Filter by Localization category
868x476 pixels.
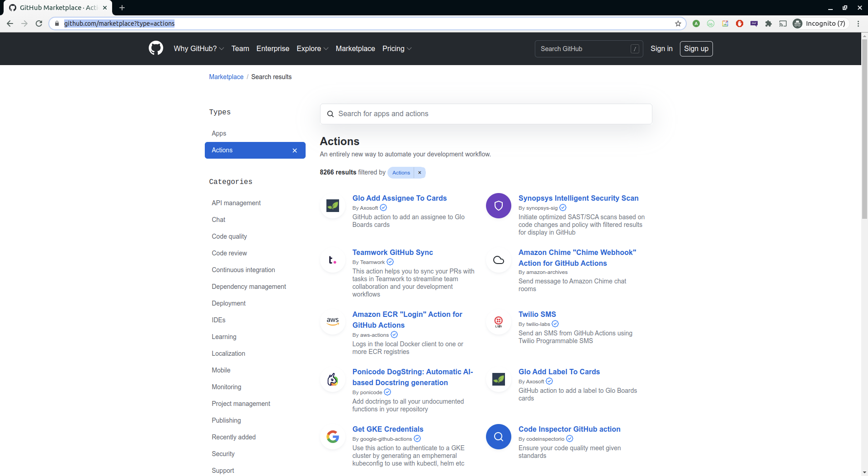(x=228, y=353)
